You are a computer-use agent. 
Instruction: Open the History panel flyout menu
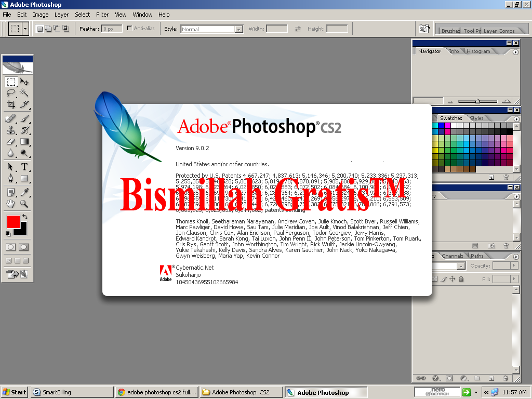click(x=516, y=196)
